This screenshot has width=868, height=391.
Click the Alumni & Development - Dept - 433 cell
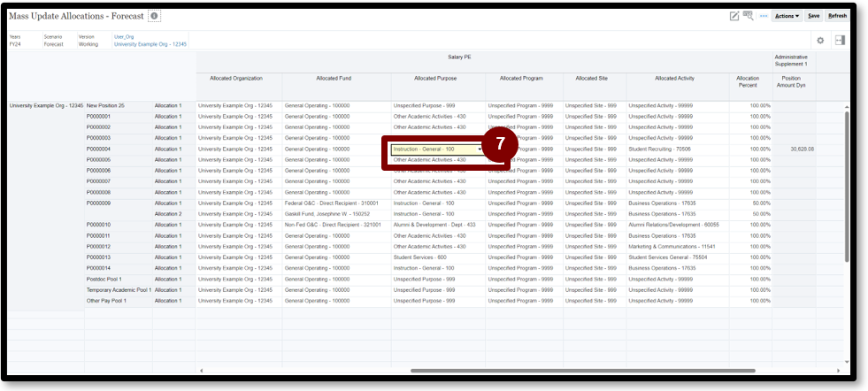tap(438, 225)
